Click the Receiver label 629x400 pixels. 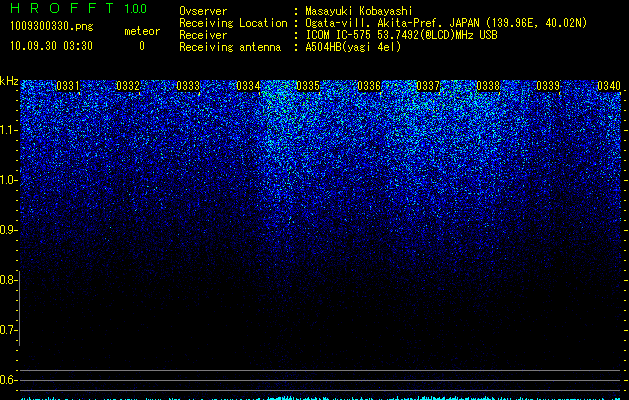click(x=203, y=35)
